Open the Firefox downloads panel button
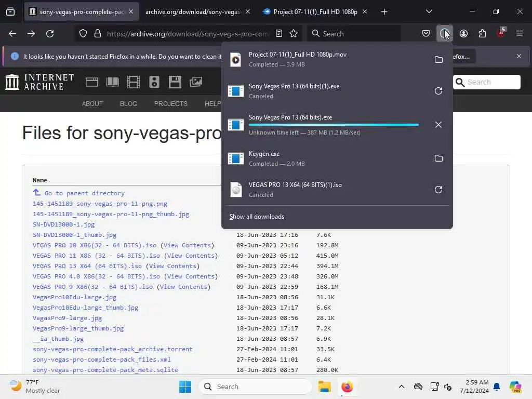 (x=444, y=34)
